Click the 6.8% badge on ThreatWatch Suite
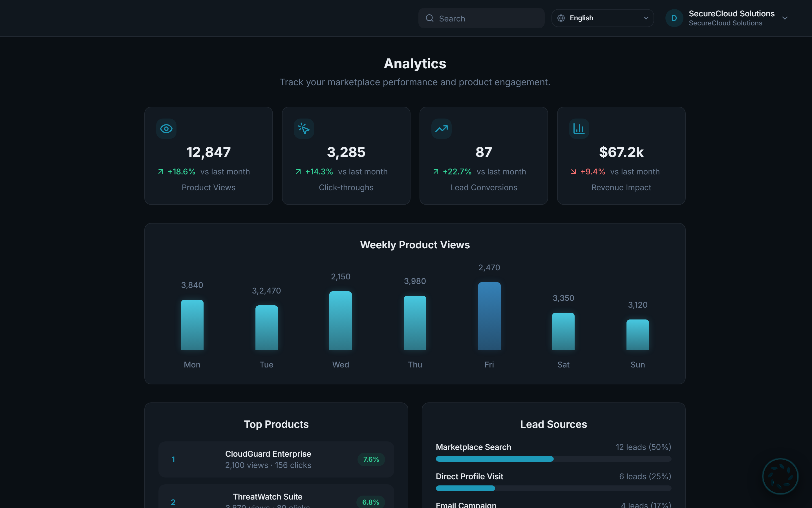812x508 pixels. pos(371,502)
